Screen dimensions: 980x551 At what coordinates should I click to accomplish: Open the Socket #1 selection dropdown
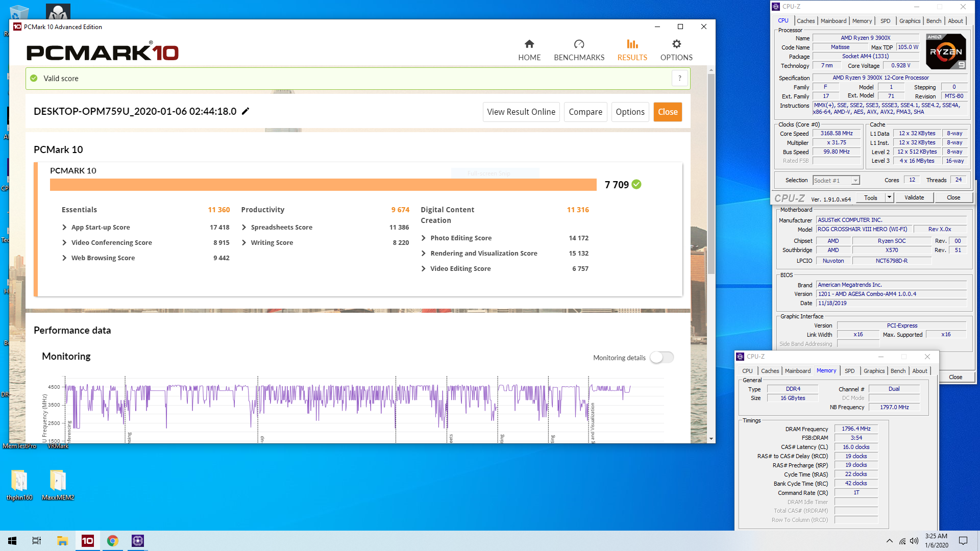[836, 180]
